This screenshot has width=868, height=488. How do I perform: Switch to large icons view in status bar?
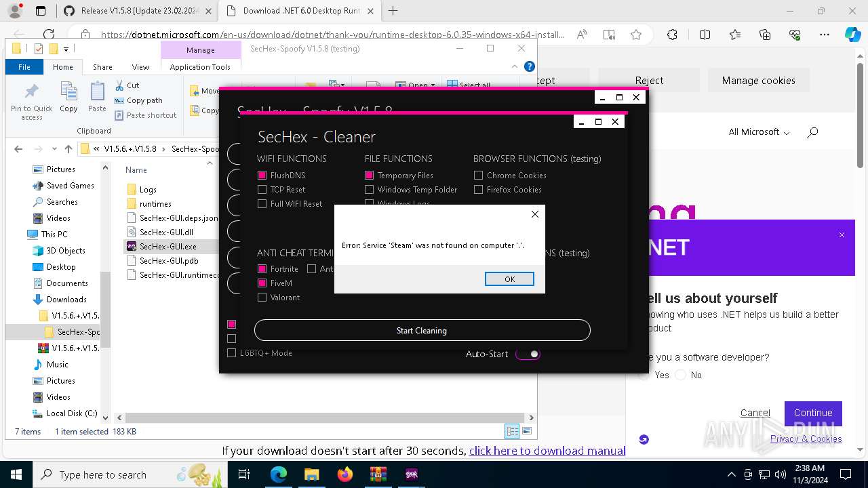tap(527, 432)
